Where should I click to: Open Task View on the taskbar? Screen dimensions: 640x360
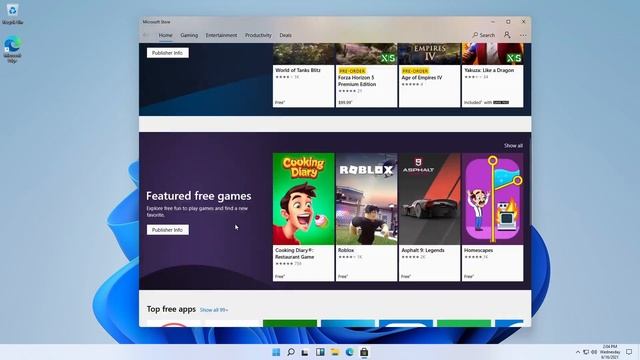pyautogui.click(x=305, y=352)
